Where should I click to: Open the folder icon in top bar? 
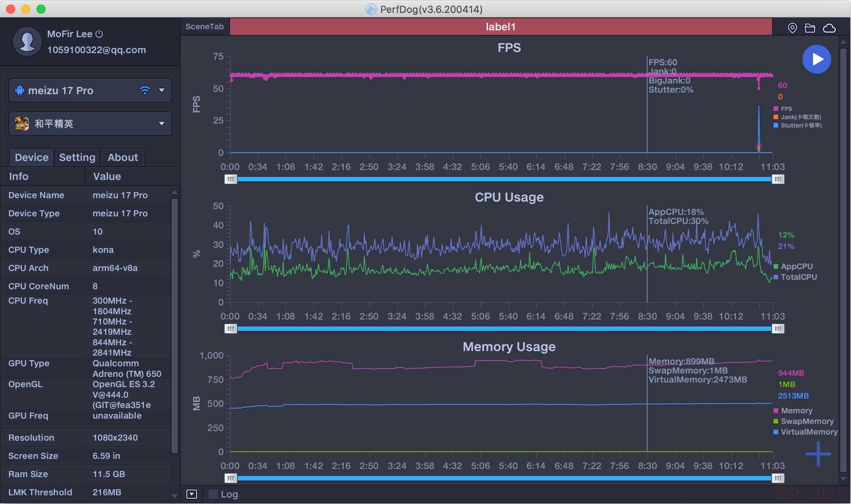[810, 28]
